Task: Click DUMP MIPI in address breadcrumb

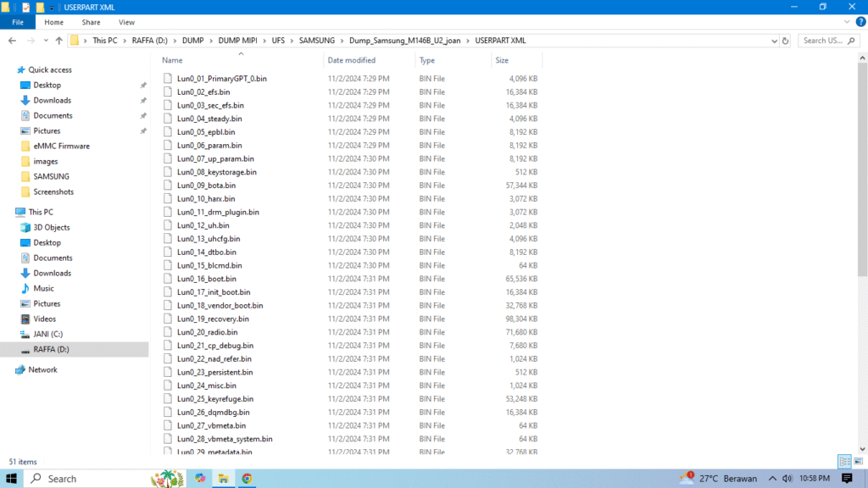Action: point(237,41)
